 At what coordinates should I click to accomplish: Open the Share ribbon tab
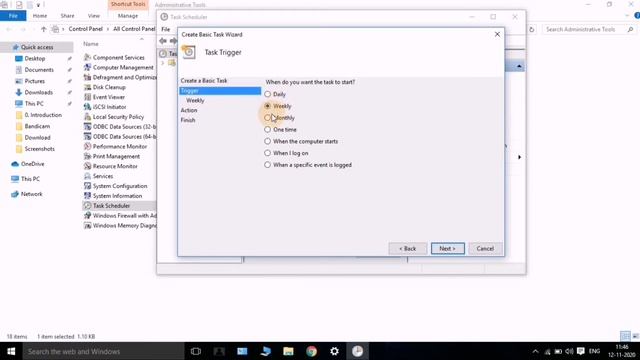(x=67, y=16)
